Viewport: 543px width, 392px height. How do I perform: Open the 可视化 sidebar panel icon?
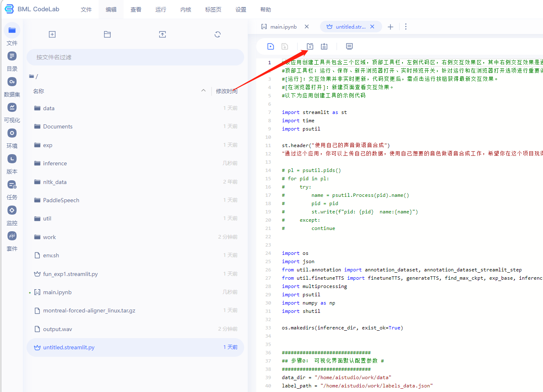coord(12,107)
